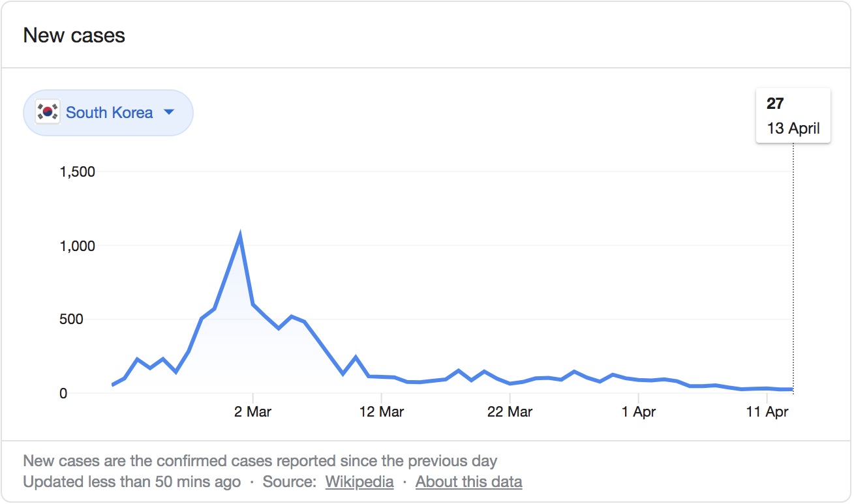This screenshot has height=504, width=854.
Task: Click the 1,500 y-axis label
Action: [77, 172]
